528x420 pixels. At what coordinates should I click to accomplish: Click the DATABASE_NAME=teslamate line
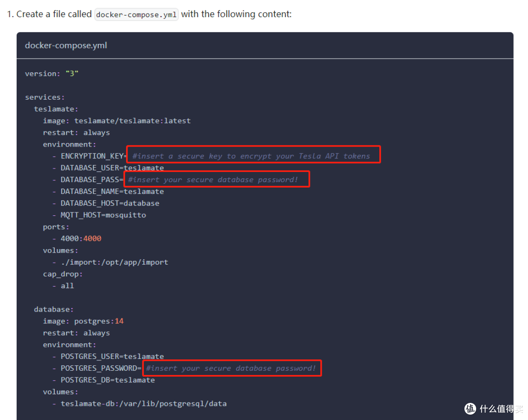(x=112, y=191)
